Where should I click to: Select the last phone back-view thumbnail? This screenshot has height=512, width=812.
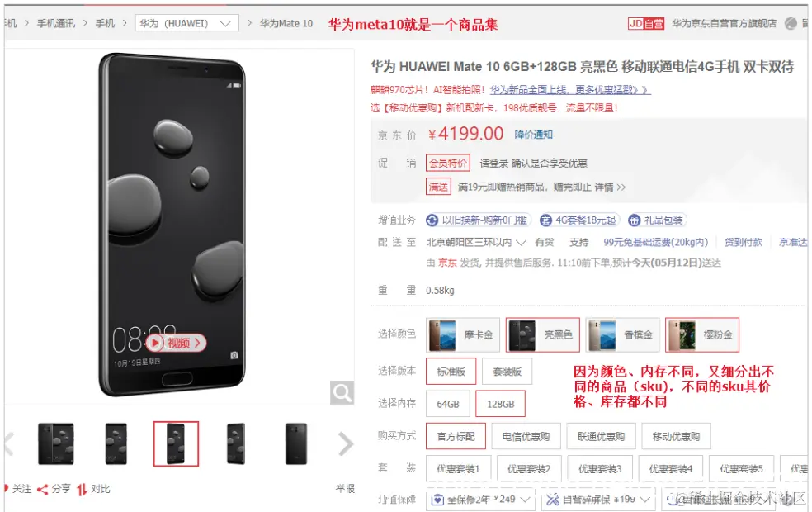point(296,444)
